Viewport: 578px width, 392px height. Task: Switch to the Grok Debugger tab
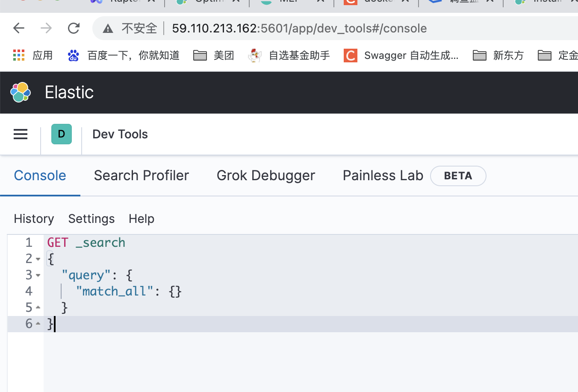(x=266, y=176)
